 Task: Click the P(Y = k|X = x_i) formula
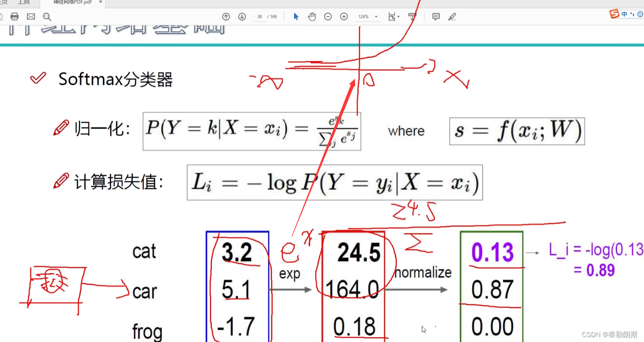(252, 131)
